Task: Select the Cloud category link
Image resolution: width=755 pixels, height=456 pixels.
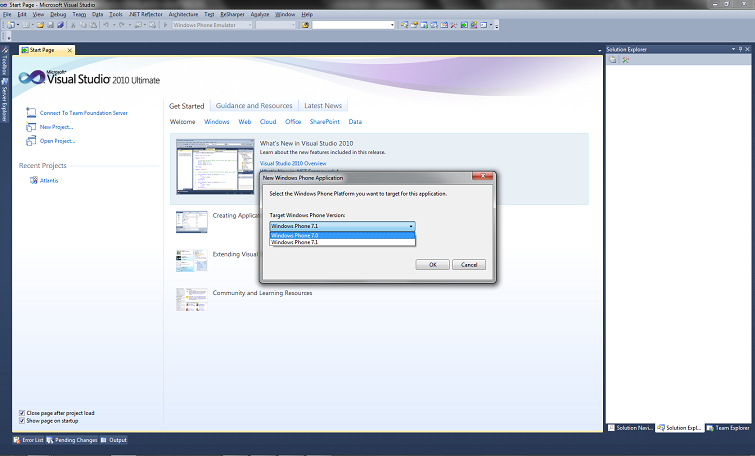Action: 268,122
